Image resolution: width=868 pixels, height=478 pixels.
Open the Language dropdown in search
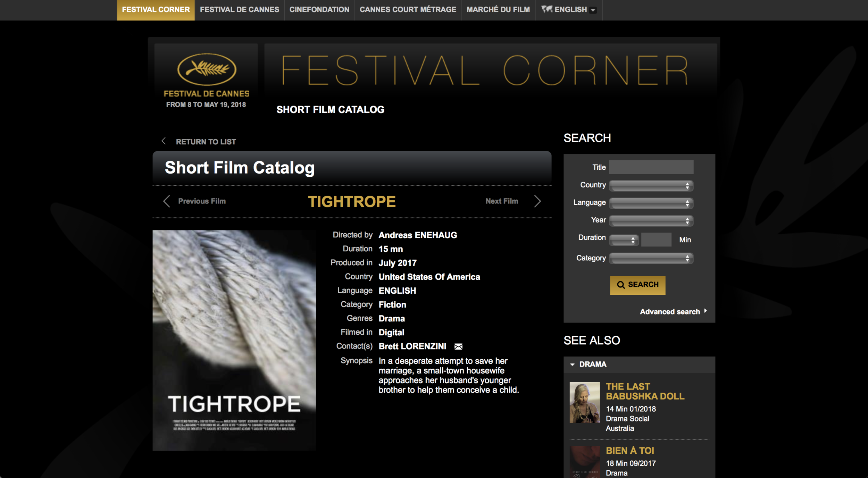coord(651,203)
